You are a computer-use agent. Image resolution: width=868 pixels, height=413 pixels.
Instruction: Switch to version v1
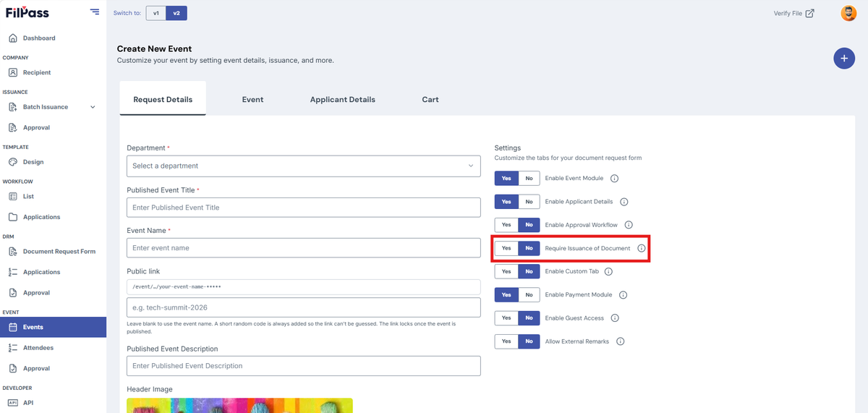pyautogui.click(x=156, y=13)
